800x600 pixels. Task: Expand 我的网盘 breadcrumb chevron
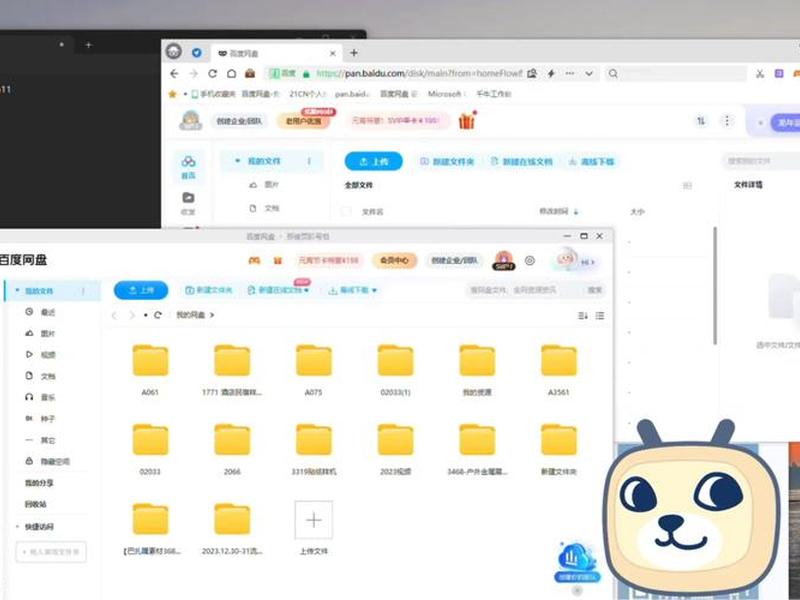pyautogui.click(x=212, y=315)
